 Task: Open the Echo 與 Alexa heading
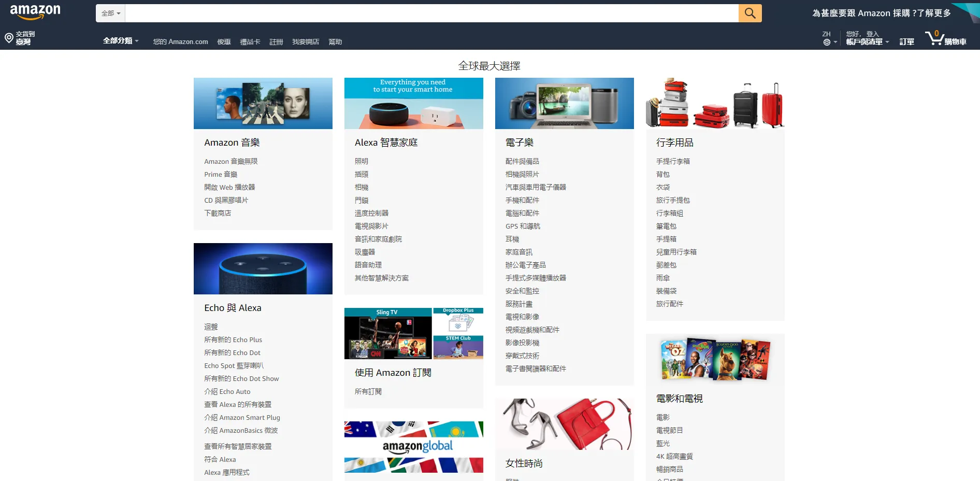click(x=233, y=308)
